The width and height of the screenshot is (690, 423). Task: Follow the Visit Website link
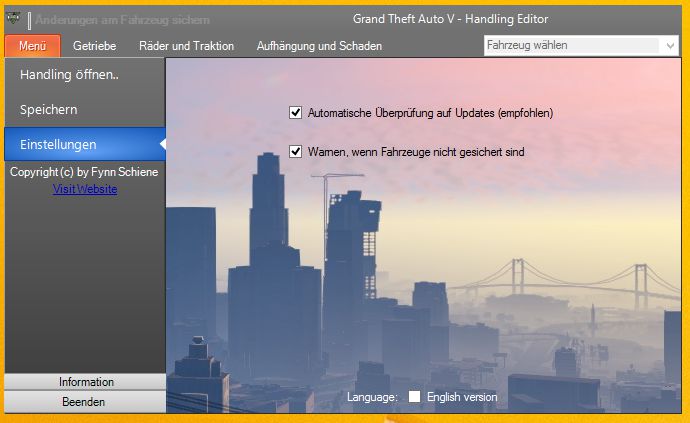(85, 189)
